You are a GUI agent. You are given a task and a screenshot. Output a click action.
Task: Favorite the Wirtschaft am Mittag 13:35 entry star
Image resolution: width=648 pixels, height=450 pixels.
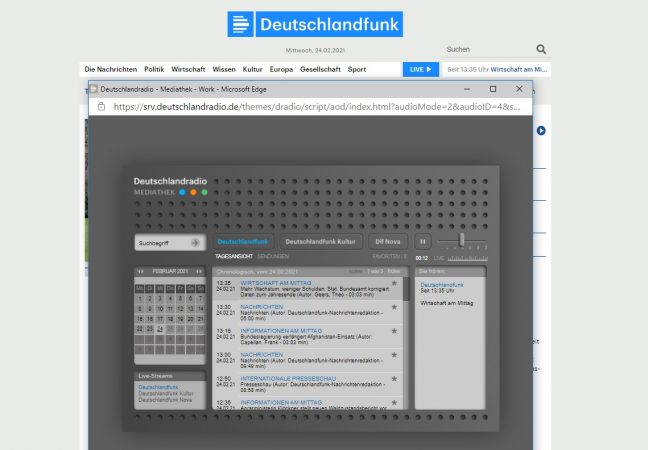[394, 283]
